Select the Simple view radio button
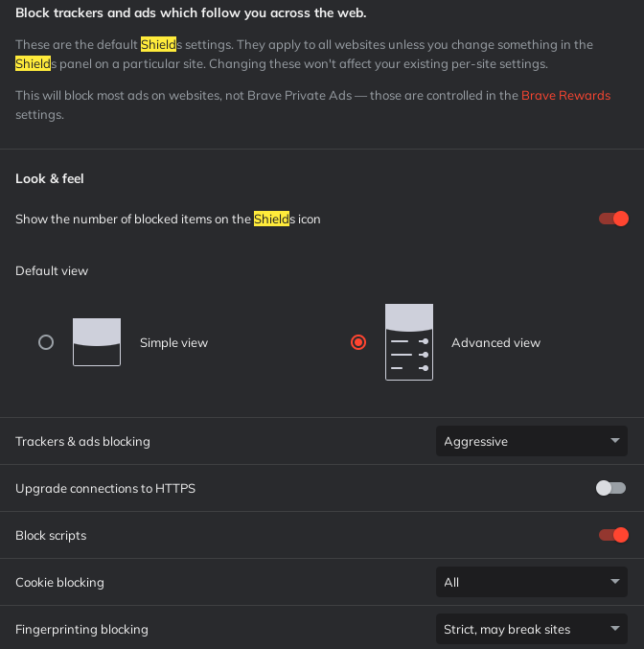 click(46, 342)
